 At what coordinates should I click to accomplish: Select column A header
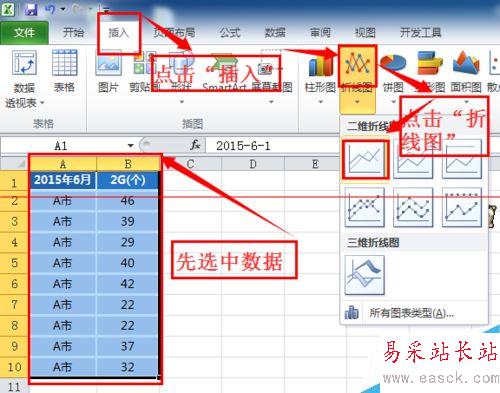(x=63, y=164)
